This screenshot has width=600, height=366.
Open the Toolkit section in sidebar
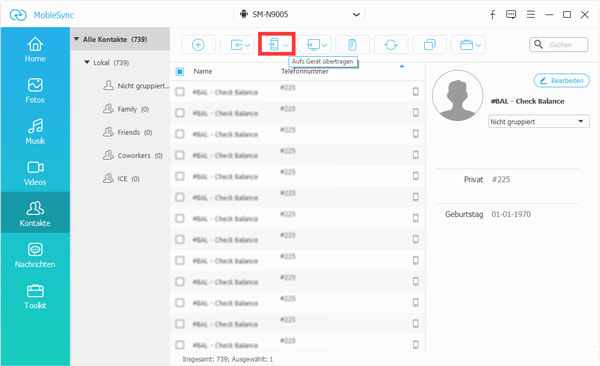coord(35,296)
